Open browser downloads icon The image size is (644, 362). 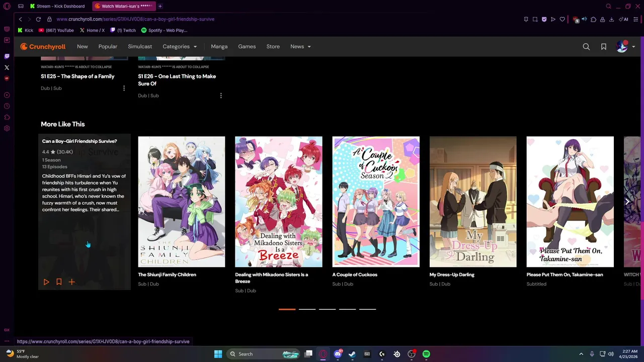pos(611,19)
